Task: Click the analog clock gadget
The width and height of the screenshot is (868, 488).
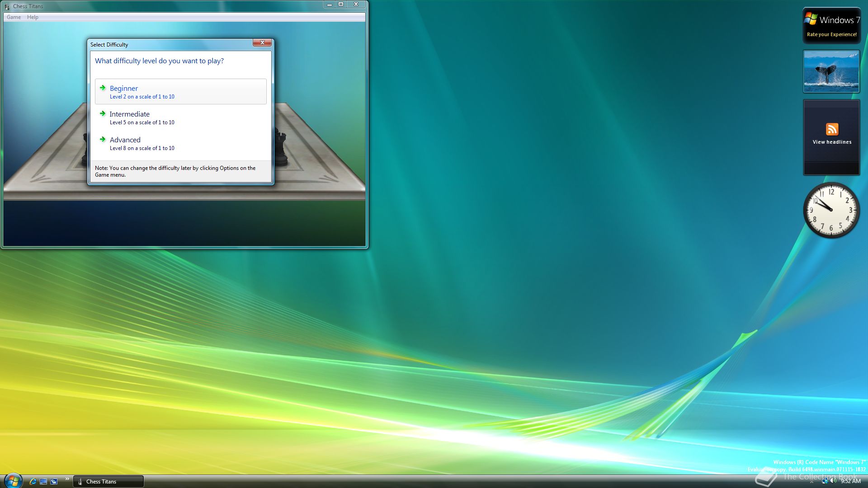Action: pos(831,210)
